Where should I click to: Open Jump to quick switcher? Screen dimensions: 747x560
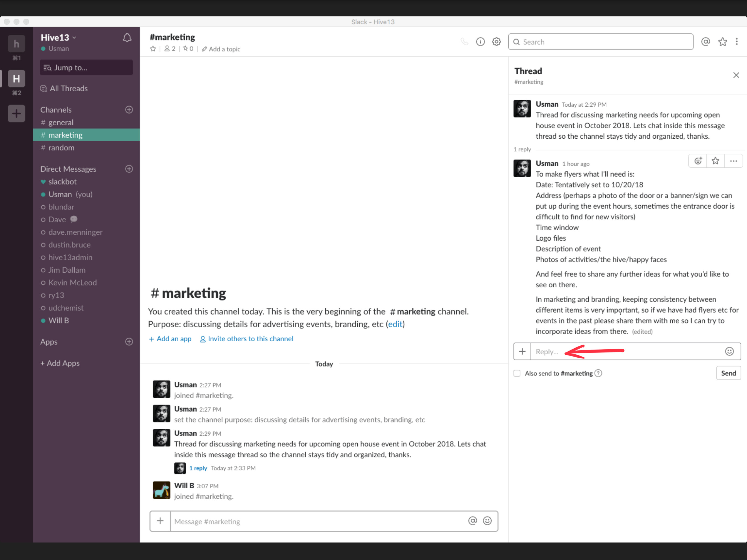pyautogui.click(x=86, y=68)
